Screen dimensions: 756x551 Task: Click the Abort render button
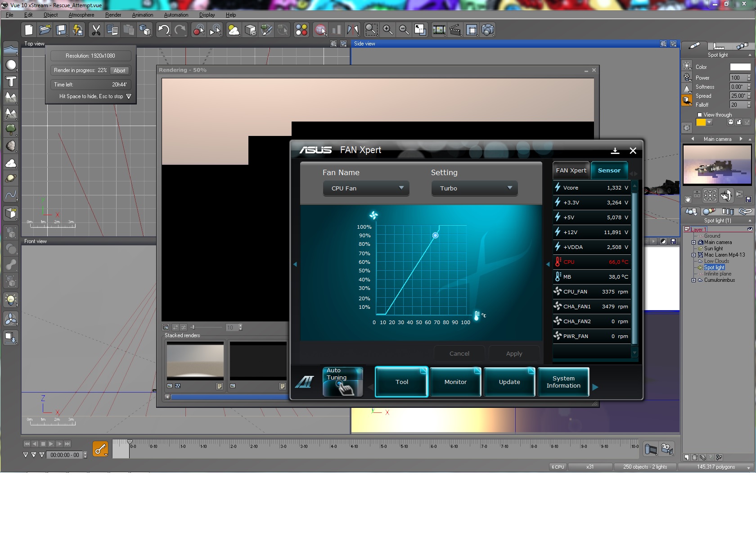pos(119,71)
